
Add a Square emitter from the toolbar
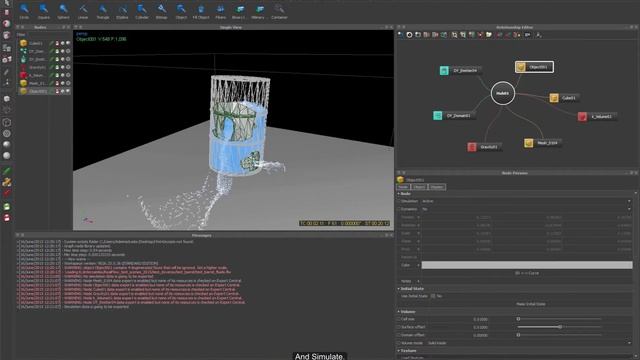[44, 11]
